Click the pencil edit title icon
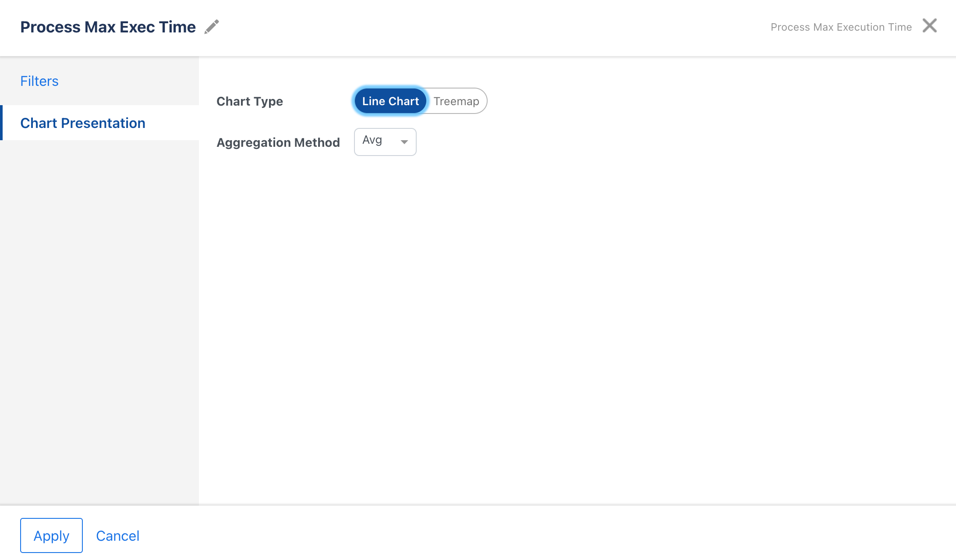The width and height of the screenshot is (956, 560). point(212,27)
